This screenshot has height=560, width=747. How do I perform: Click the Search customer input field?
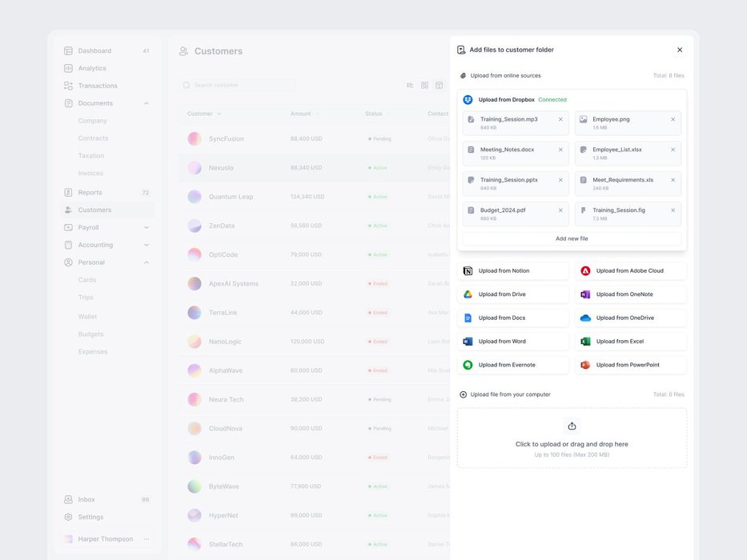[x=240, y=85]
